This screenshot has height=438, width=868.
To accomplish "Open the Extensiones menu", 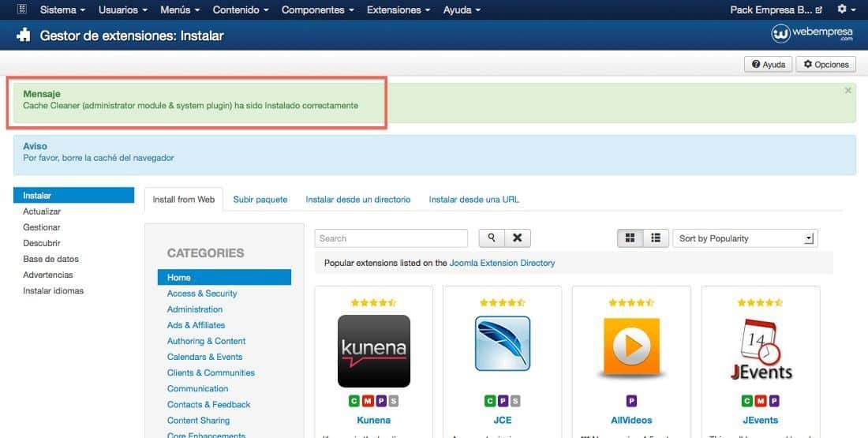I will click(x=398, y=10).
